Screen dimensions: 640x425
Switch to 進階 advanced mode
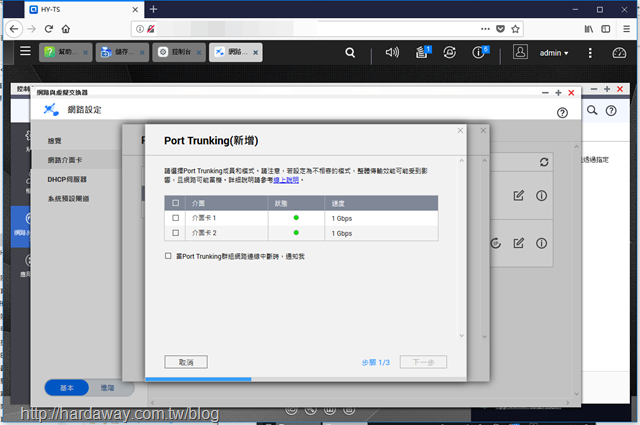pyautogui.click(x=108, y=388)
